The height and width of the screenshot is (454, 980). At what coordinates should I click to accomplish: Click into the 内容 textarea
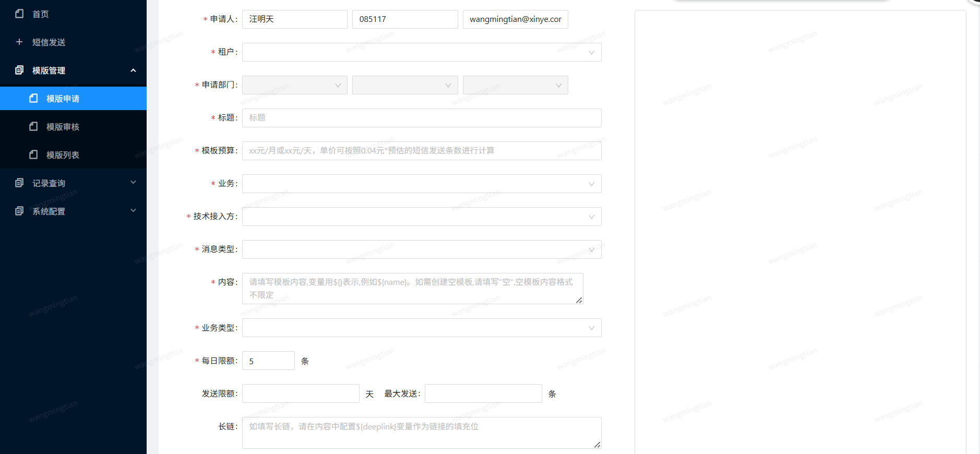click(413, 289)
